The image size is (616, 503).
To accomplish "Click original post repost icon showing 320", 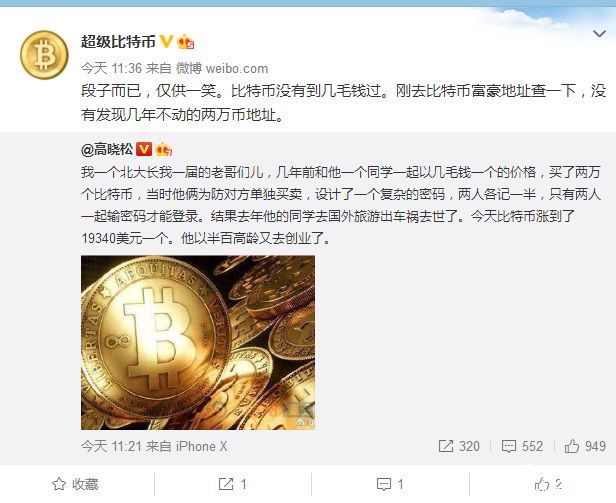I will pos(459,446).
